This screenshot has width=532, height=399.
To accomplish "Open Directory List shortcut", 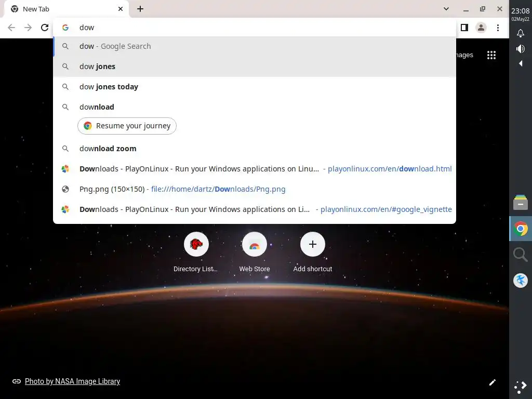I will click(x=196, y=252).
